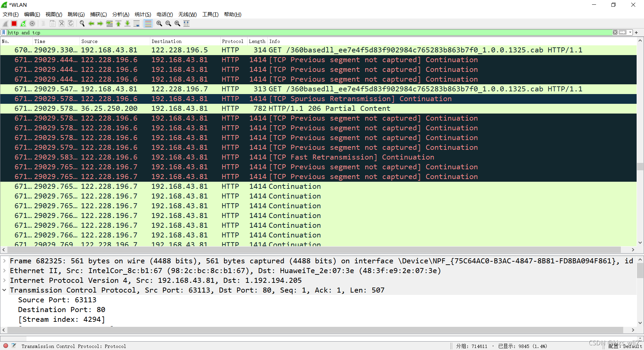Sort by the Time column header
The image size is (644, 350).
pos(56,41)
